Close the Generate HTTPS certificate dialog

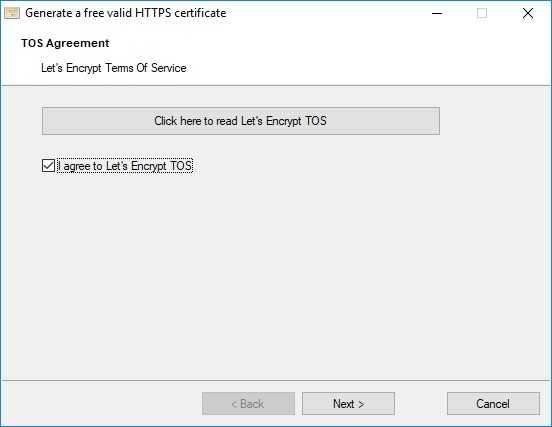click(x=528, y=13)
